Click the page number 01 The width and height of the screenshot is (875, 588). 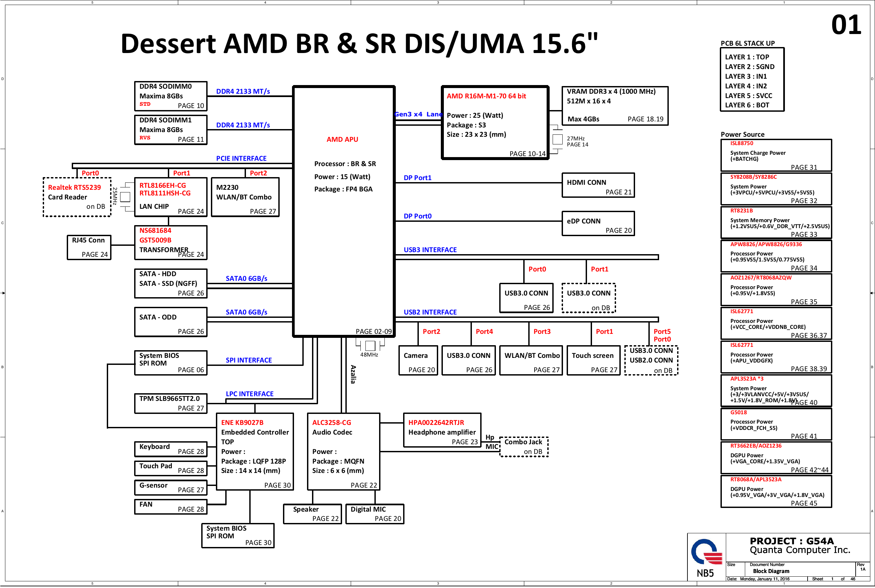click(846, 25)
